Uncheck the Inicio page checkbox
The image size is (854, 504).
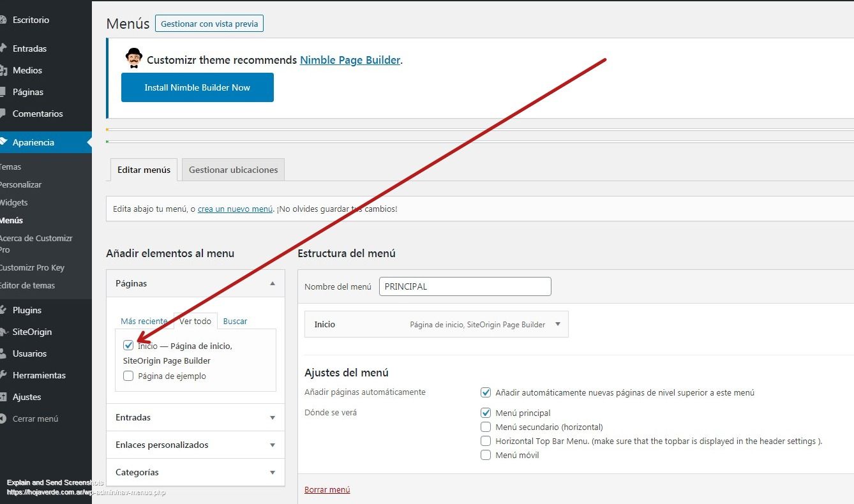tap(128, 346)
